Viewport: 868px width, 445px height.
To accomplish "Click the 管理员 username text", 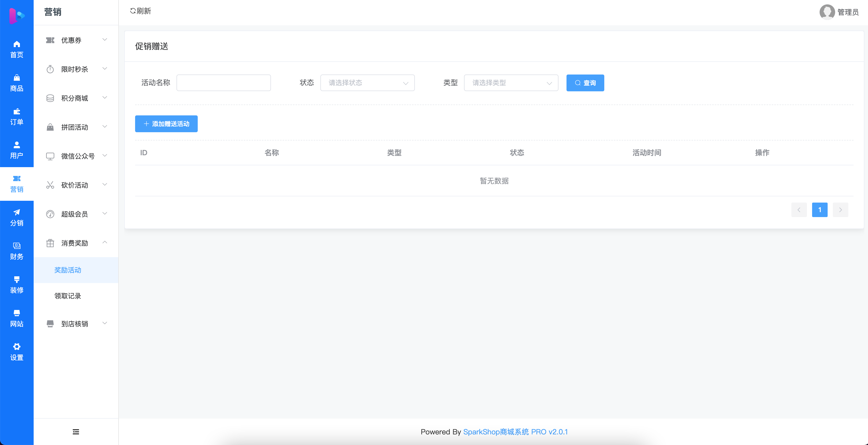I will pos(848,12).
